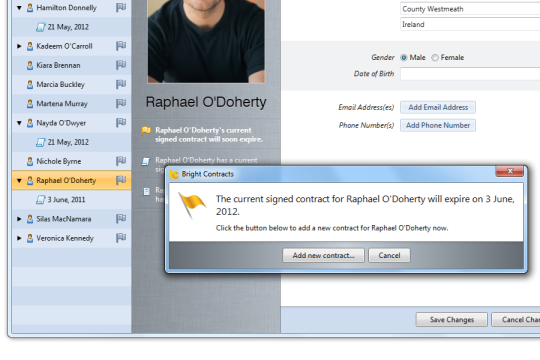The width and height of the screenshot is (540, 360).
Task: Click person icon of Kiara Brennan
Action: (30, 65)
